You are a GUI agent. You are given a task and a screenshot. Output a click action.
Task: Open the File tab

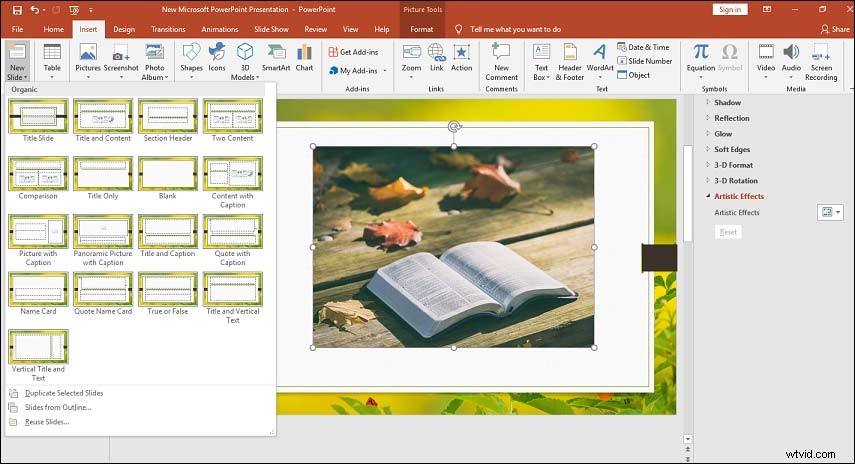click(x=17, y=29)
